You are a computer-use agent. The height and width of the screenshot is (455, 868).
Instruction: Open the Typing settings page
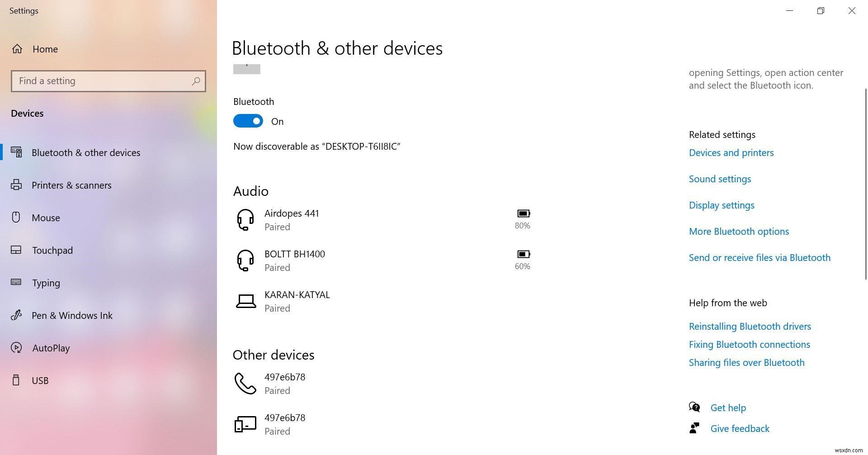[46, 283]
